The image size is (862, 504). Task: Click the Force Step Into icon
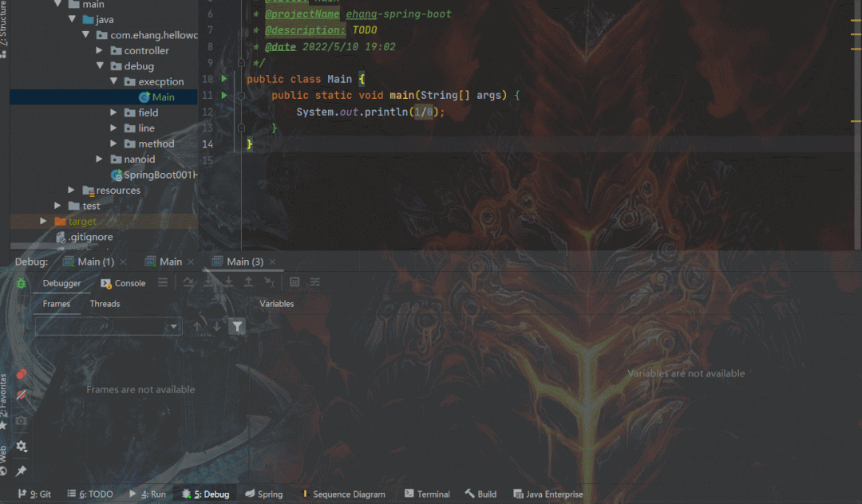228,282
